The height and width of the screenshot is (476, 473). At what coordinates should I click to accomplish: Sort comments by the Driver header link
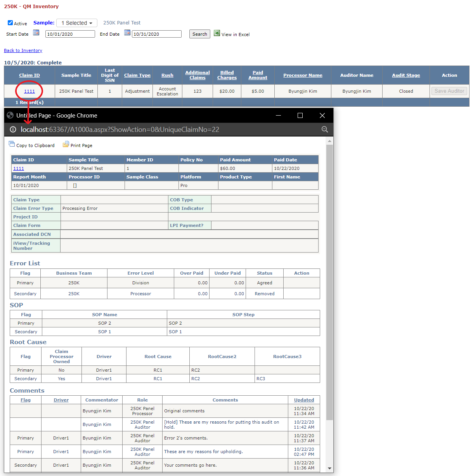click(x=61, y=400)
